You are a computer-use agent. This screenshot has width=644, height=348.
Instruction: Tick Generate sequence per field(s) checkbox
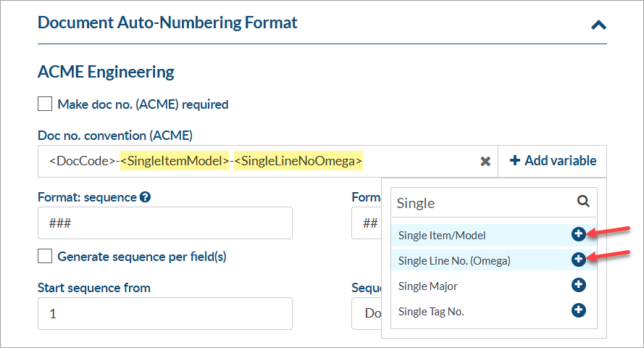coord(45,256)
